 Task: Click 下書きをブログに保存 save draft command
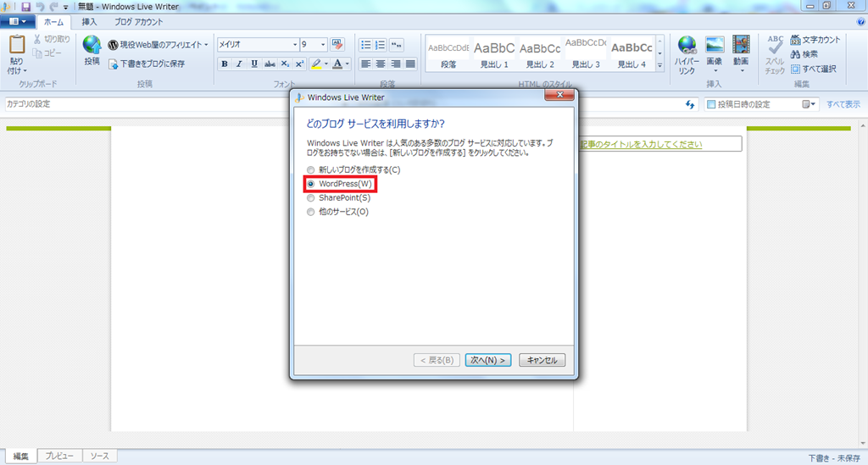point(147,64)
